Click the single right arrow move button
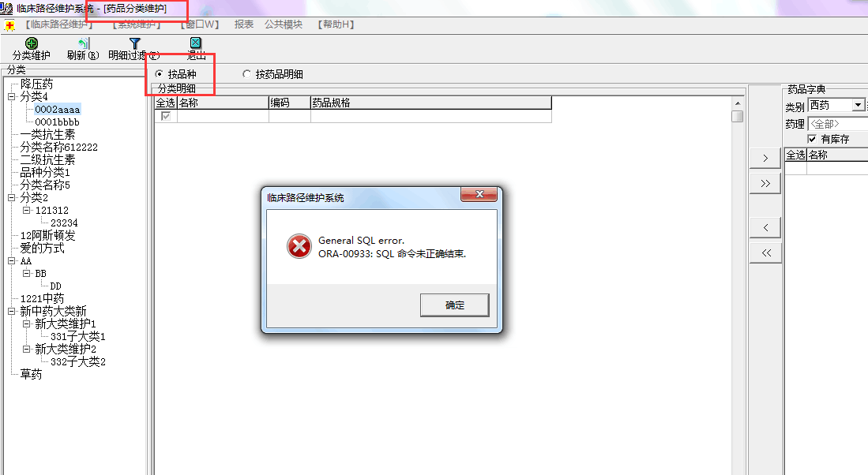This screenshot has width=868, height=475. (x=765, y=158)
